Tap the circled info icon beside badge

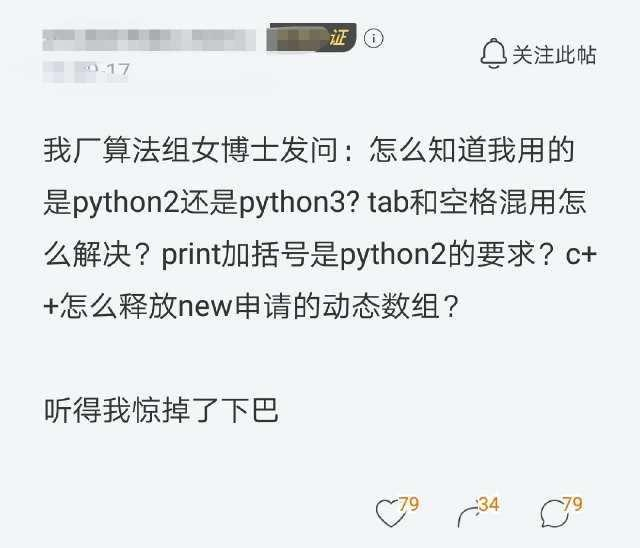[373, 38]
